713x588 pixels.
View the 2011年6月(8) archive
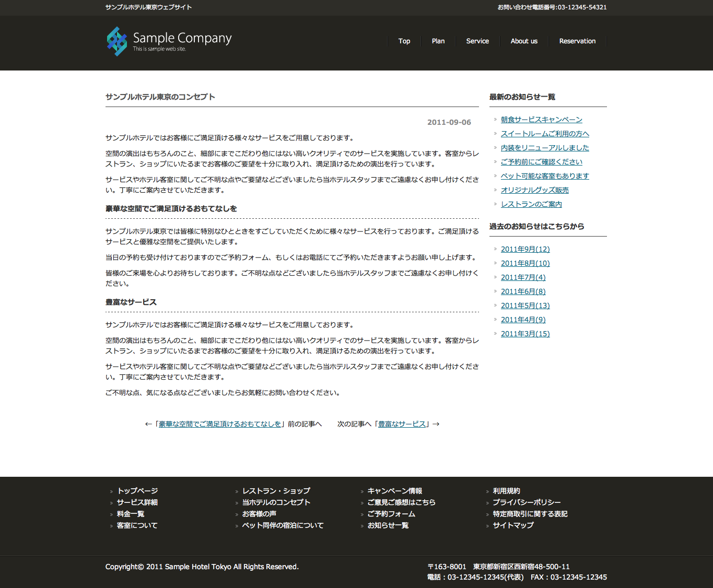tap(523, 291)
